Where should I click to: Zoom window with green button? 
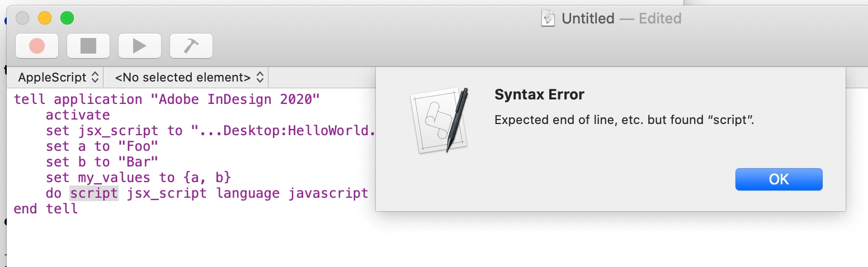[67, 18]
